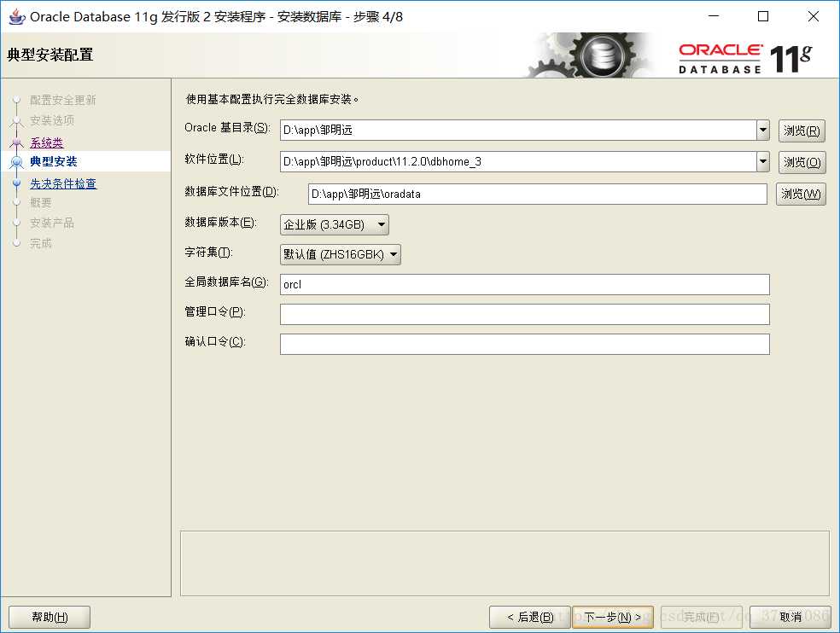Click the 字符集(T) label
Image resolution: width=840 pixels, height=633 pixels.
coord(209,253)
